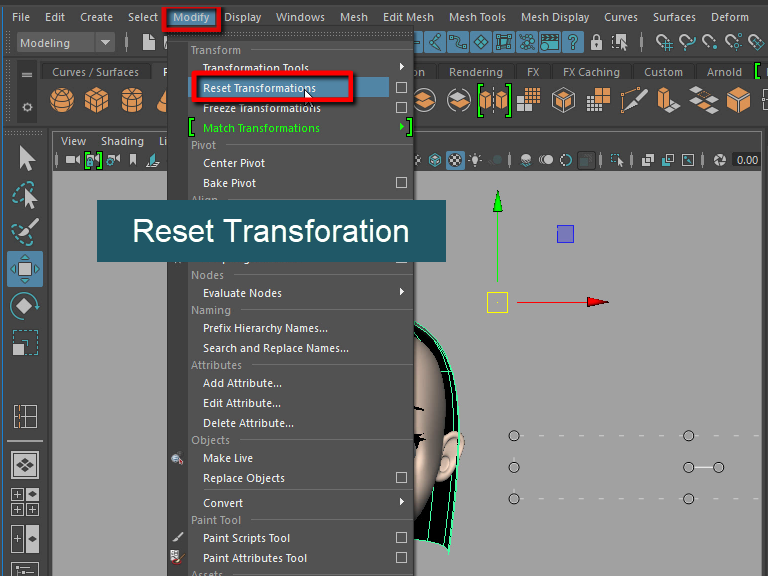Screen dimensions: 768x576
Task: Open Reset Transformations option box
Action: (x=401, y=88)
